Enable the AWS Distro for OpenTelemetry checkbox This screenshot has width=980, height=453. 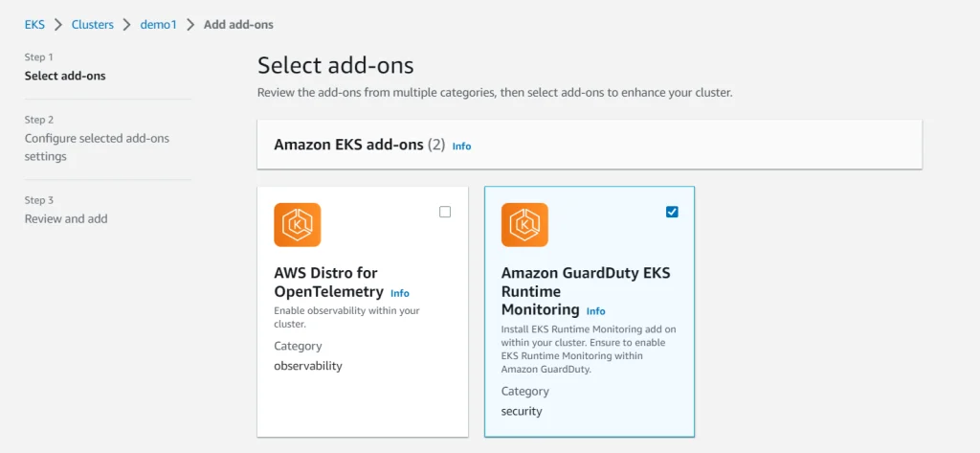click(x=445, y=212)
